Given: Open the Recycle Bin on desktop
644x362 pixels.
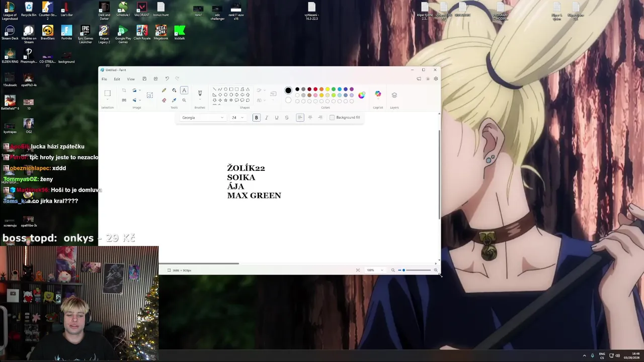Looking at the screenshot, I should click(29, 10).
